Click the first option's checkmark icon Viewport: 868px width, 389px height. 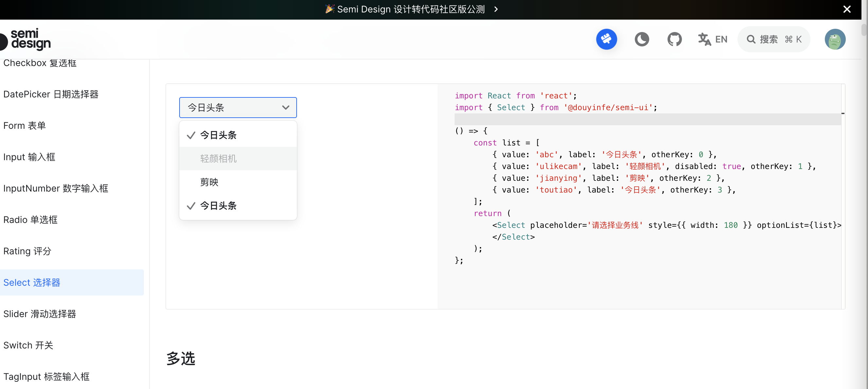pyautogui.click(x=191, y=135)
